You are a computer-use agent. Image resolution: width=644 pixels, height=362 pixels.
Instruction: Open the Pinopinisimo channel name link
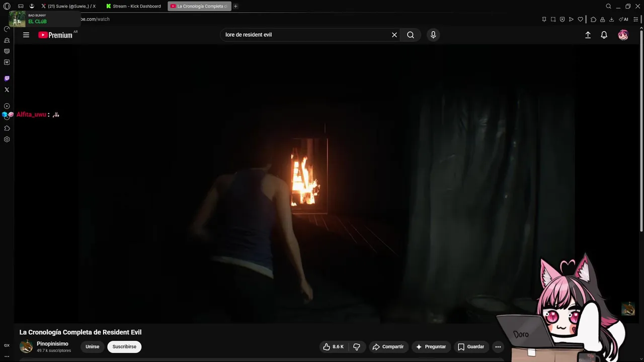tap(52, 344)
